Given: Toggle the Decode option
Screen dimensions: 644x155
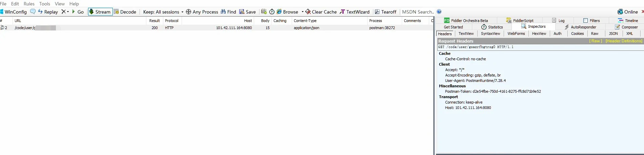Looking at the screenshot, I should [x=125, y=12].
